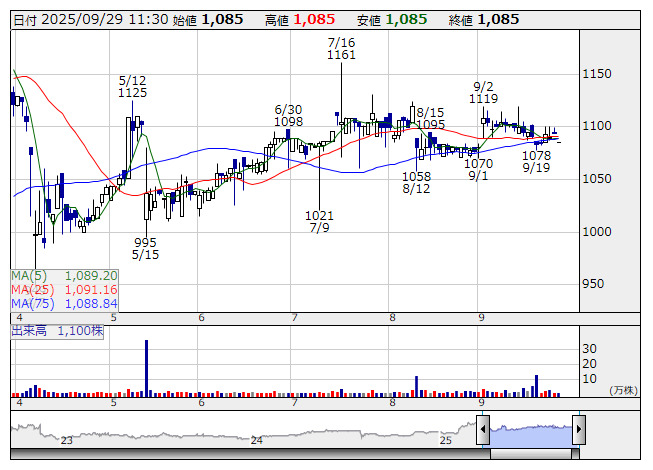Click the 950 price axis label
Screen dimensions: 653x470
pyautogui.click(x=593, y=284)
